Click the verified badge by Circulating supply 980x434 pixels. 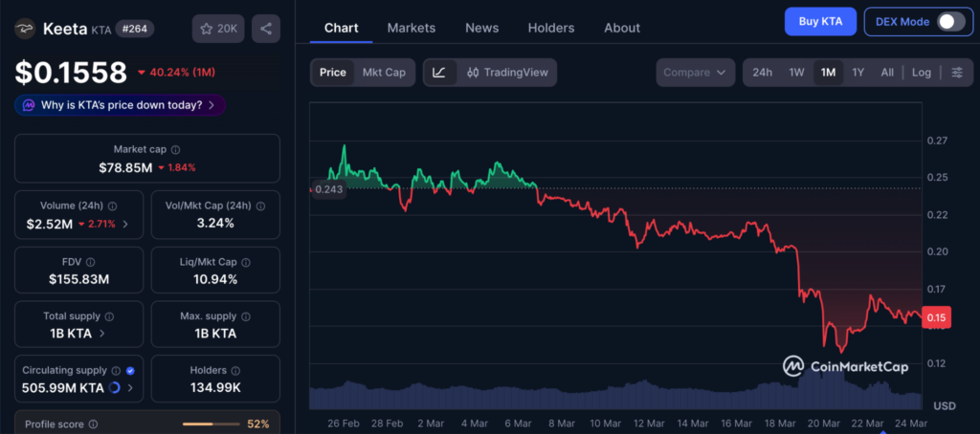(x=130, y=370)
